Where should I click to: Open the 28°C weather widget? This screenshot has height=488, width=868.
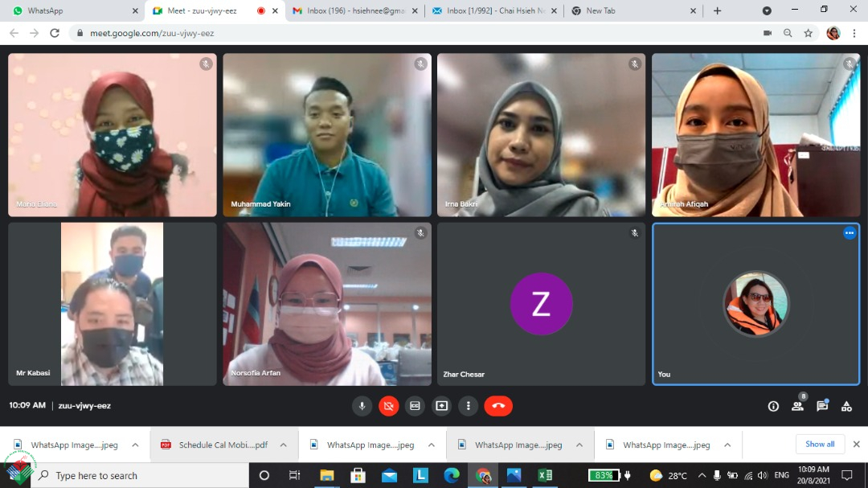point(669,475)
